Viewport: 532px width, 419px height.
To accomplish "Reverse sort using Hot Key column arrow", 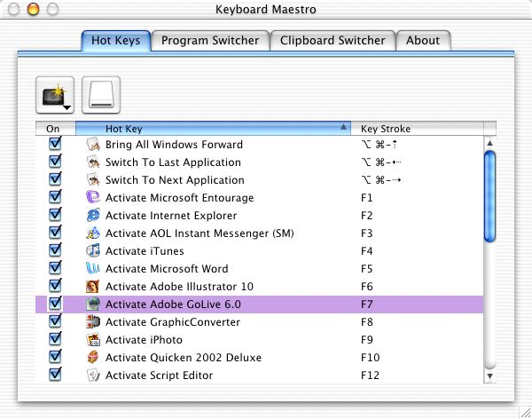I will [343, 127].
